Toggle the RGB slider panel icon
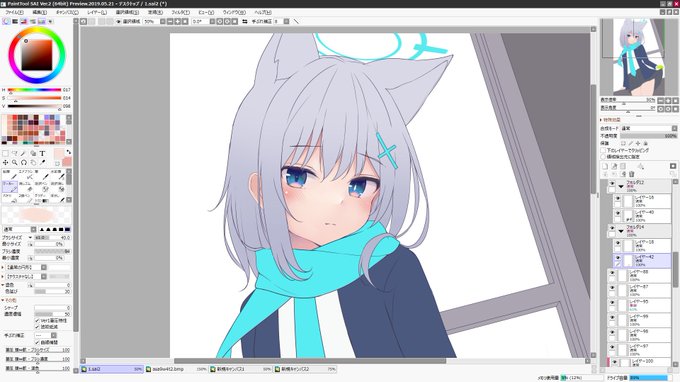 (15, 21)
